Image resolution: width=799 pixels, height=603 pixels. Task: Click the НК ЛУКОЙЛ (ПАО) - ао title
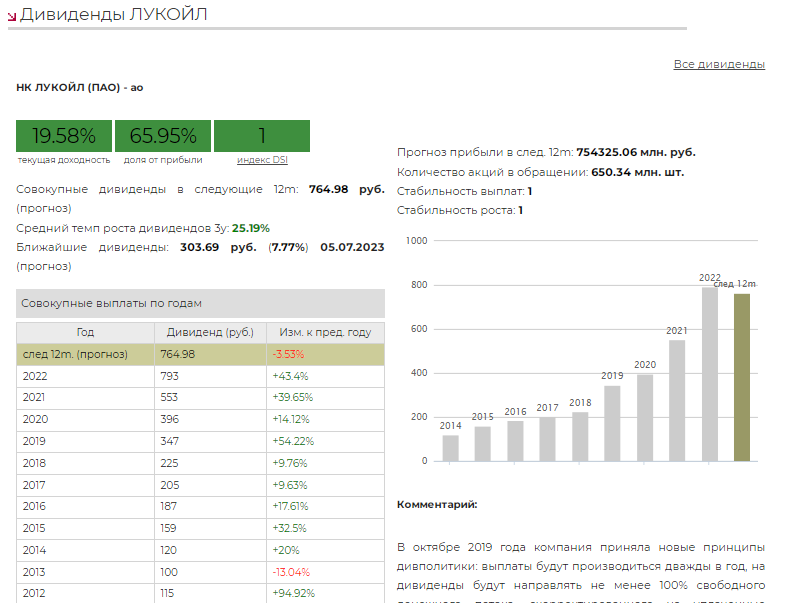(x=79, y=87)
